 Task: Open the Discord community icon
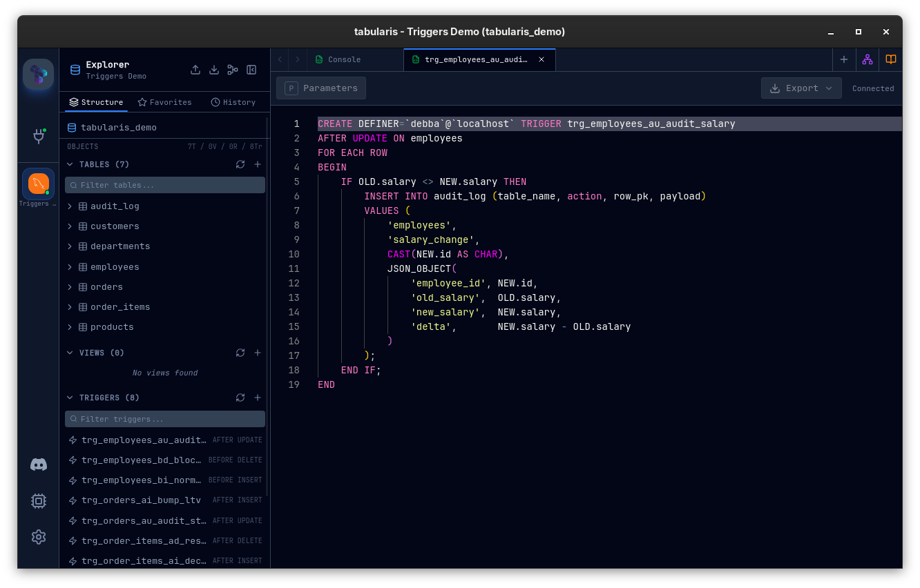coord(39,464)
